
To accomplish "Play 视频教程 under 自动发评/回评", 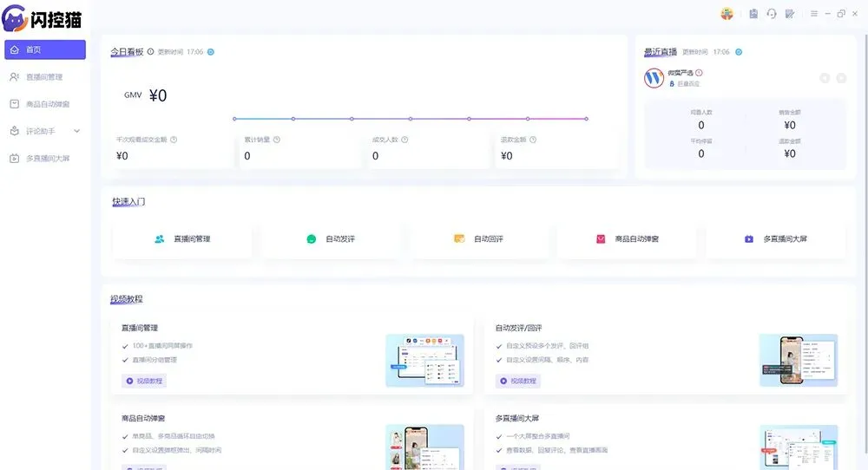I will click(517, 381).
